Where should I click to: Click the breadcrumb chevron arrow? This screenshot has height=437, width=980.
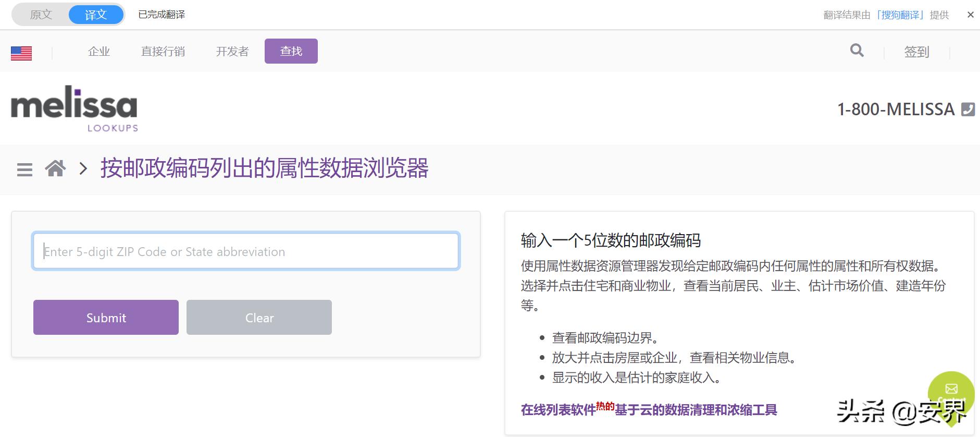[83, 168]
